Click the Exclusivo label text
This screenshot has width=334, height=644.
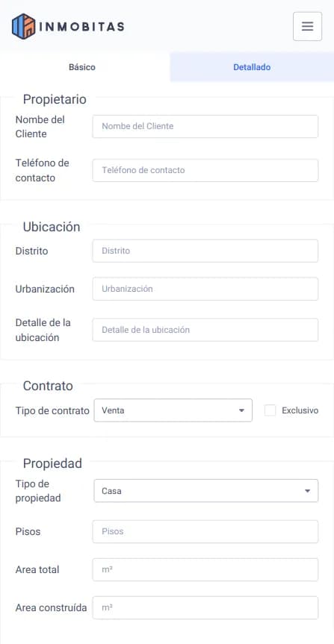300,410
